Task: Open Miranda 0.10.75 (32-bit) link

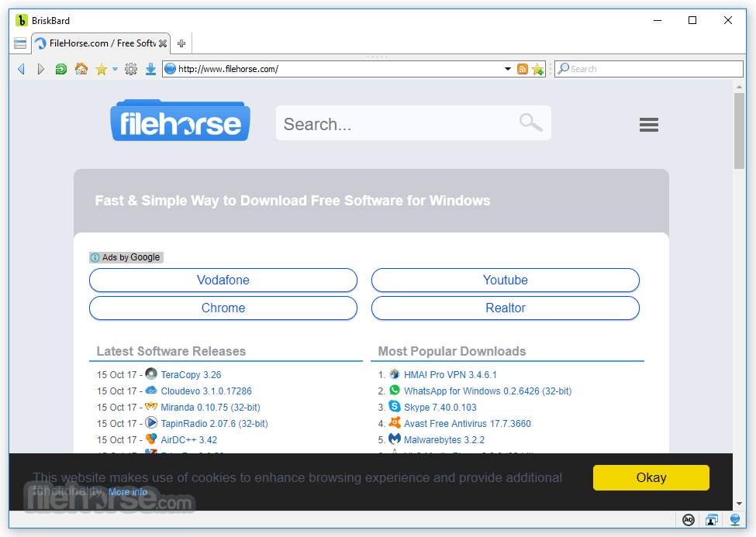Action: [210, 408]
